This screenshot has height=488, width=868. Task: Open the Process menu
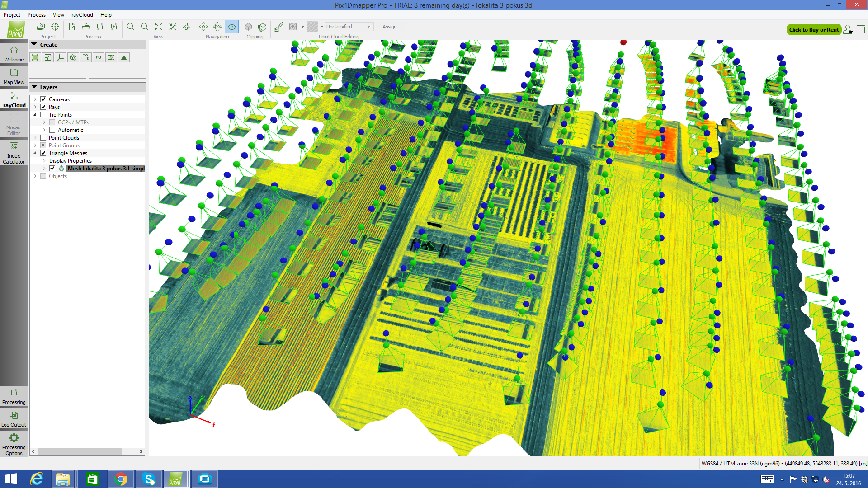(37, 15)
